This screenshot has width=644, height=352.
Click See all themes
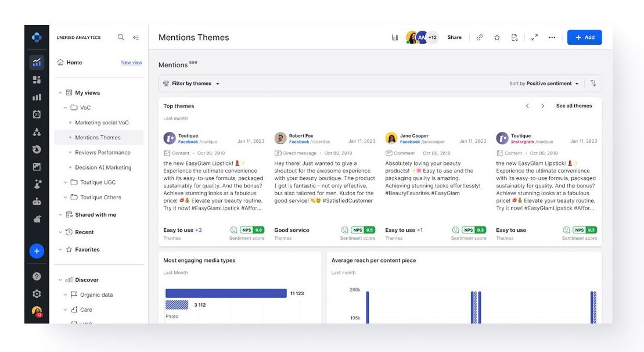pos(574,106)
